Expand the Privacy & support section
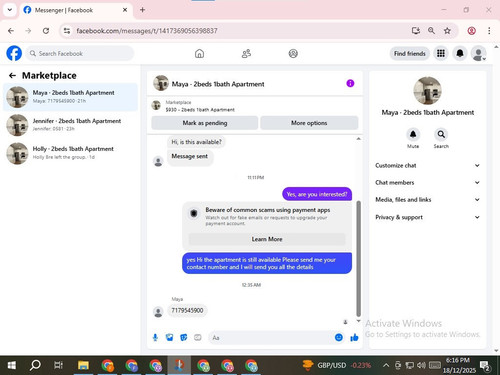 point(427,217)
